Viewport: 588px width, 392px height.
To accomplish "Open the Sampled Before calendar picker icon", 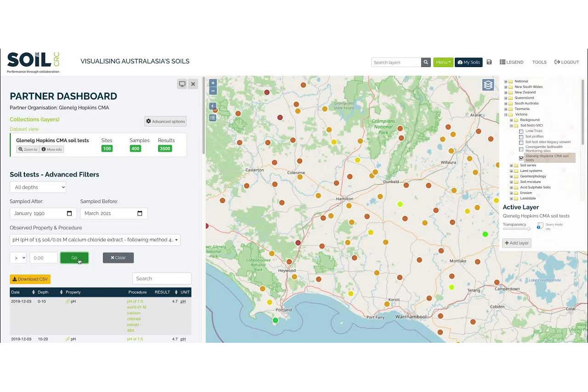I will click(x=140, y=213).
